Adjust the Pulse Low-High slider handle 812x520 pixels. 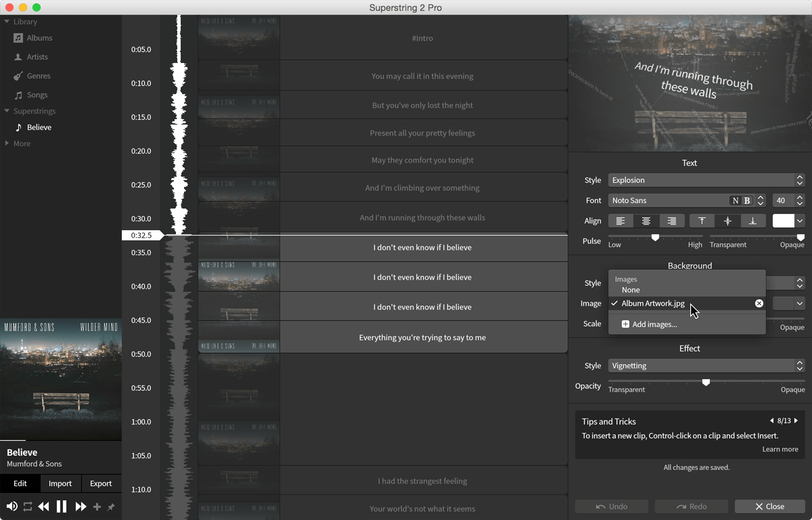click(x=655, y=237)
